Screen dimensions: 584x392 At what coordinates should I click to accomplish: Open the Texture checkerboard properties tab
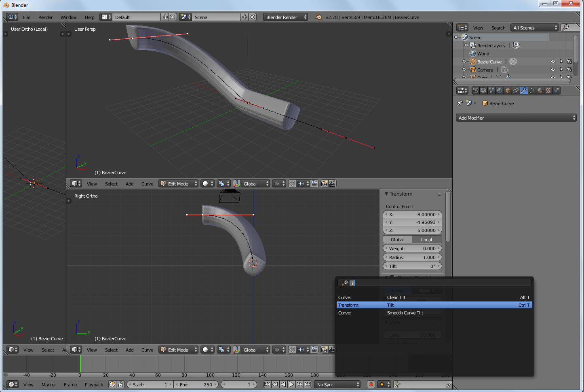(x=548, y=91)
